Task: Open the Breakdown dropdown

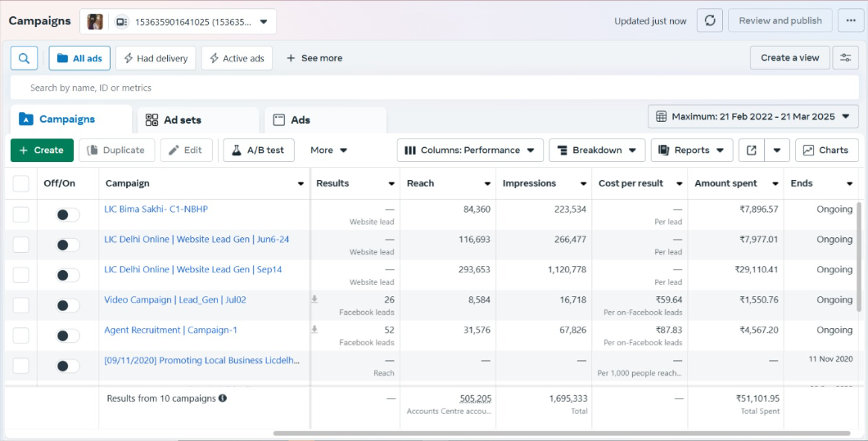Action: (x=596, y=150)
